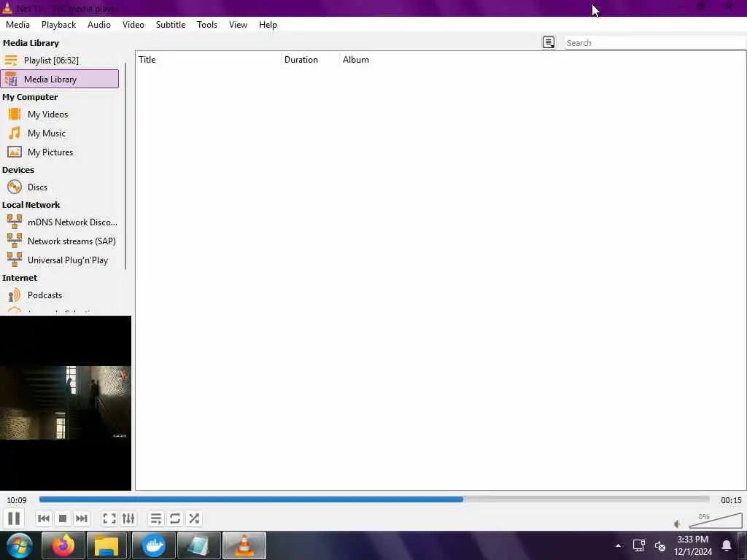The height and width of the screenshot is (560, 747).
Task: Click the VLC cone taskbar icon
Action: tap(244, 545)
